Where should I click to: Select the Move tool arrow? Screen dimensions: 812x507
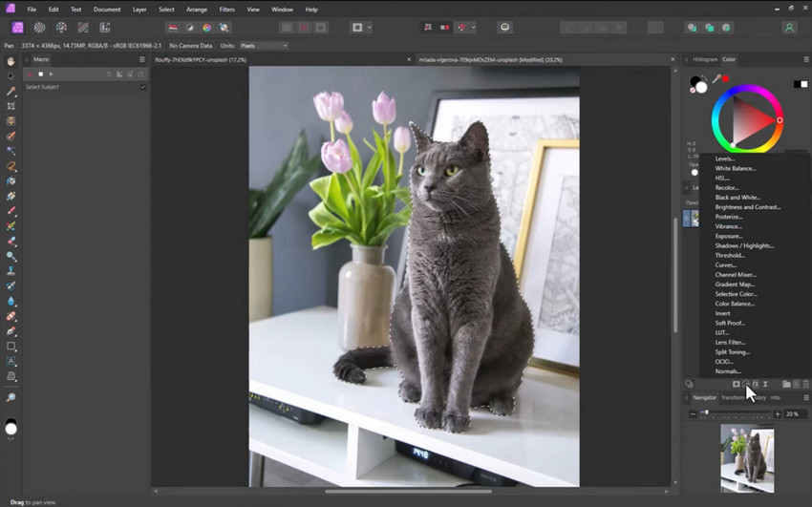coord(11,76)
